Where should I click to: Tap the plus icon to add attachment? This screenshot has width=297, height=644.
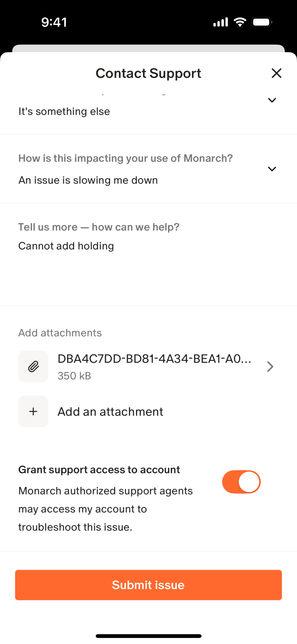pos(33,411)
